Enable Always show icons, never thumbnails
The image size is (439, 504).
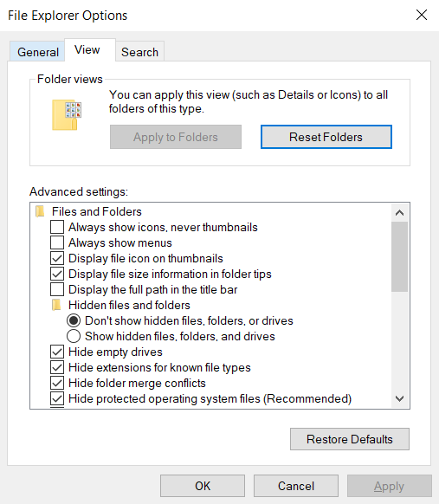tap(57, 227)
